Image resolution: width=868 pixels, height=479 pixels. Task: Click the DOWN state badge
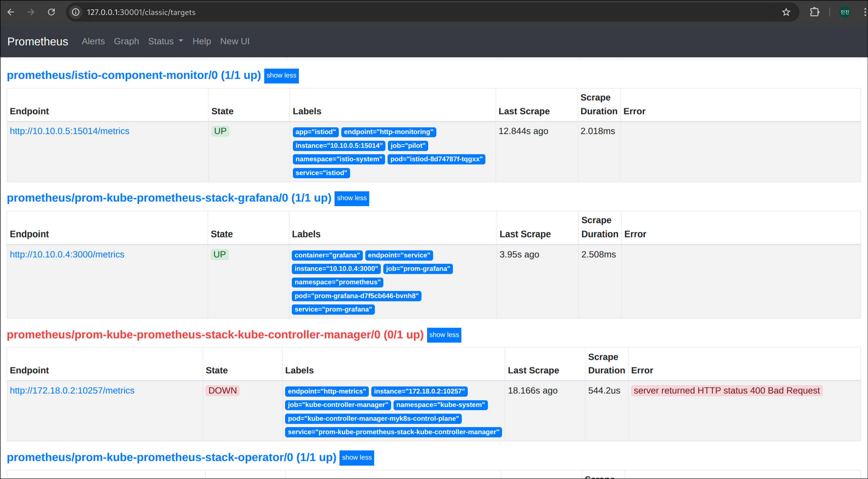(223, 391)
